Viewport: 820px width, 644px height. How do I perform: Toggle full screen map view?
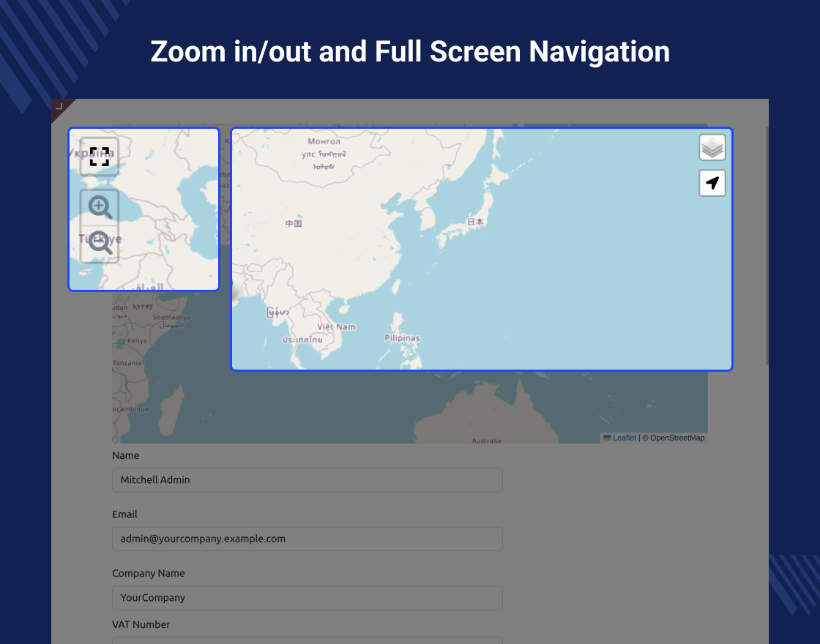pos(100,157)
